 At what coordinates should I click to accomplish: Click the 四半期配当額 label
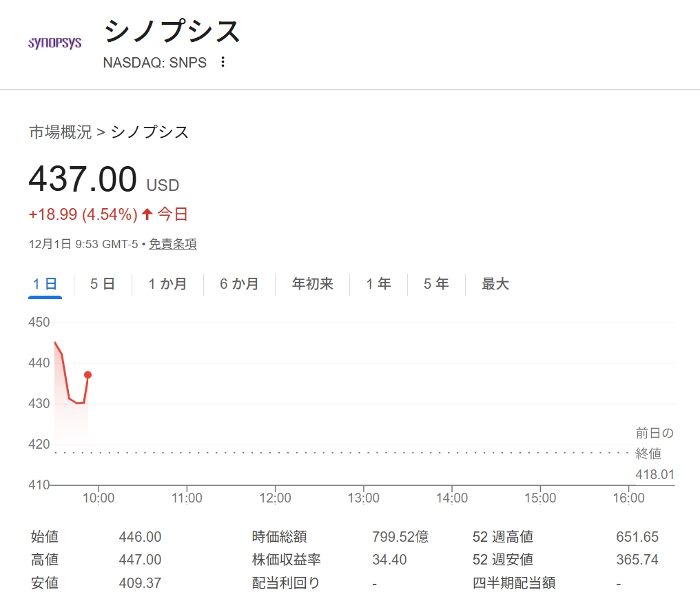[514, 582]
